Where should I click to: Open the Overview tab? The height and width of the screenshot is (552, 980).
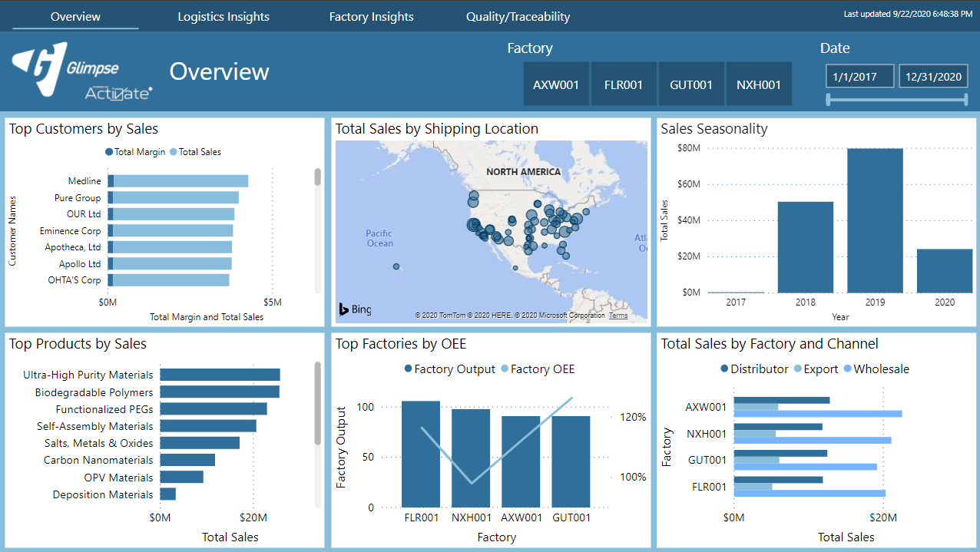click(75, 16)
